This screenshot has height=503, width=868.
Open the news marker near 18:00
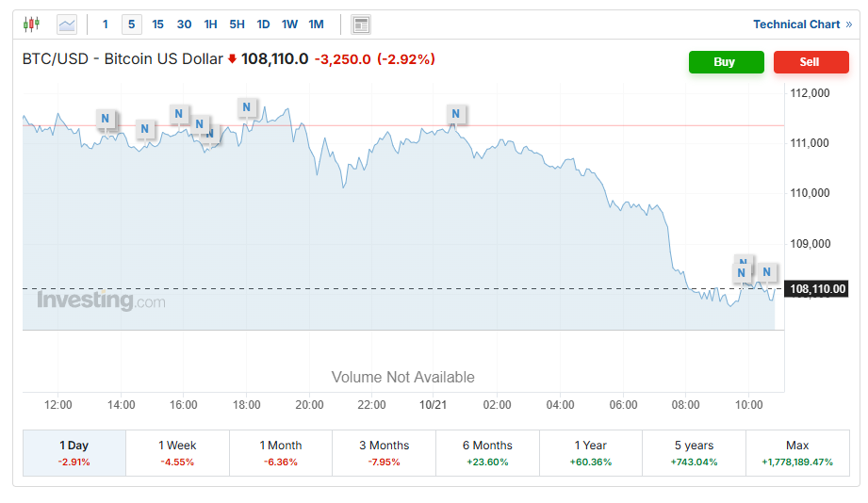(247, 107)
